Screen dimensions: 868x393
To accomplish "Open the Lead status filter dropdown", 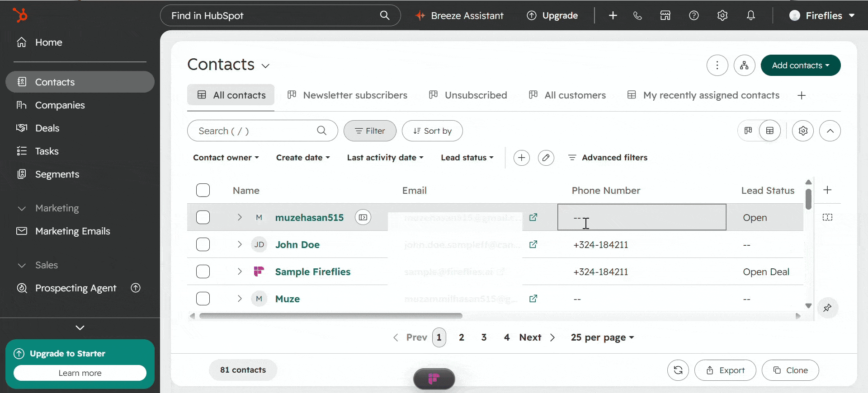I will (467, 158).
